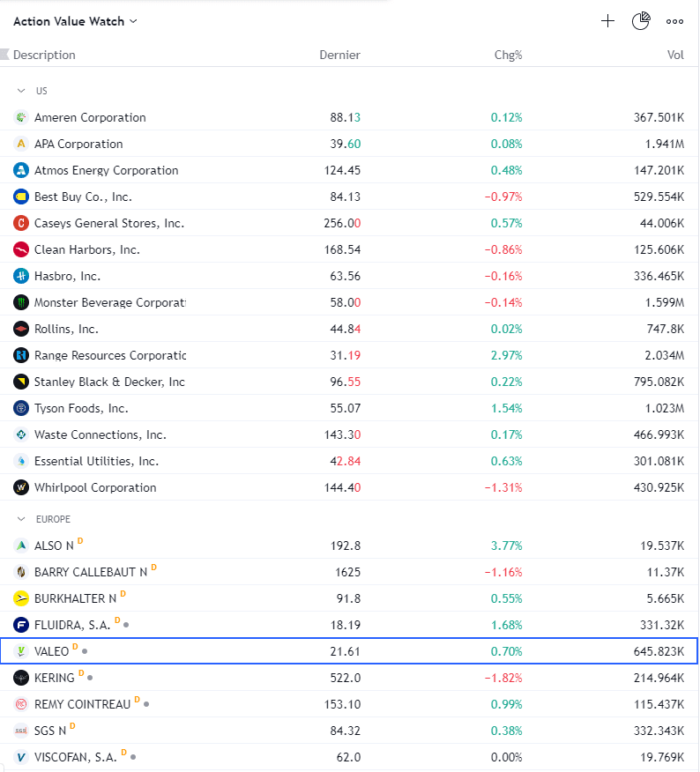Sort by the Chg% column header
Screen dimensions: 700x772
(x=508, y=55)
